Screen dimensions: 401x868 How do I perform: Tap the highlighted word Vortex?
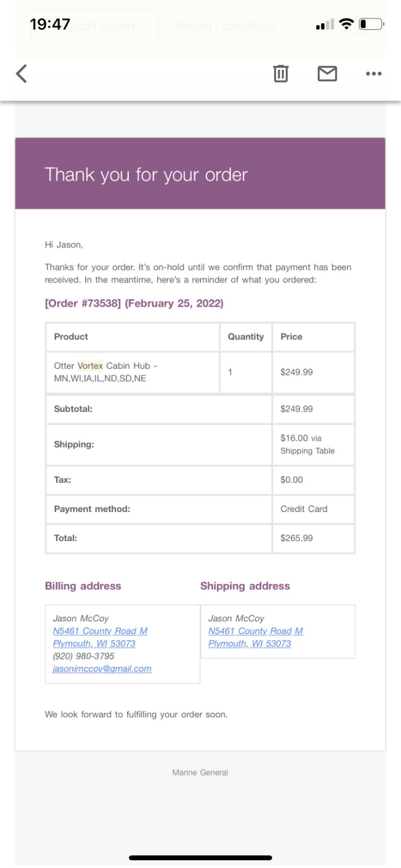tap(90, 366)
